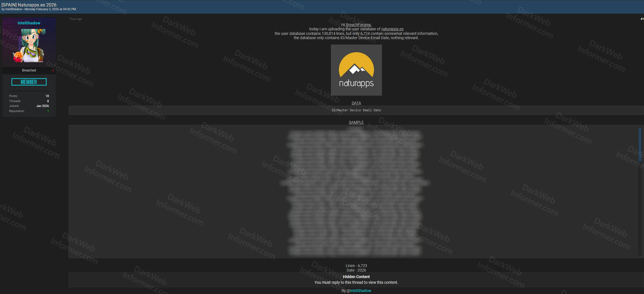Follow the naturapps.es hyperlink
Viewport: 644px width, 294px height.
(x=392, y=29)
